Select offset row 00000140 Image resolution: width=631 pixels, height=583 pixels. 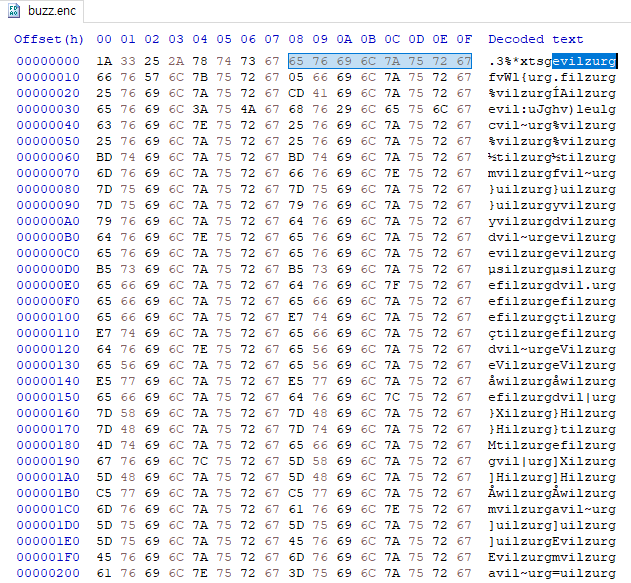click(x=48, y=381)
